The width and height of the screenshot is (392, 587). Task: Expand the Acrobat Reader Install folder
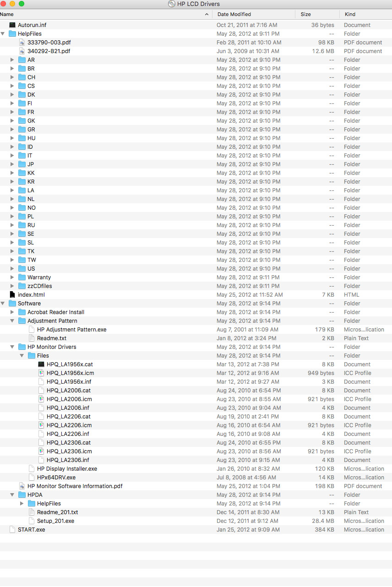click(12, 312)
